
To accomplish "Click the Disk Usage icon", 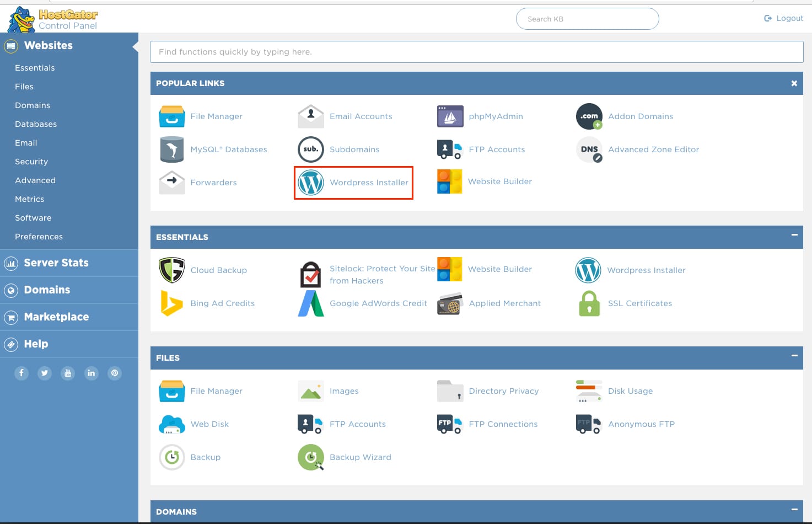I will pyautogui.click(x=589, y=391).
